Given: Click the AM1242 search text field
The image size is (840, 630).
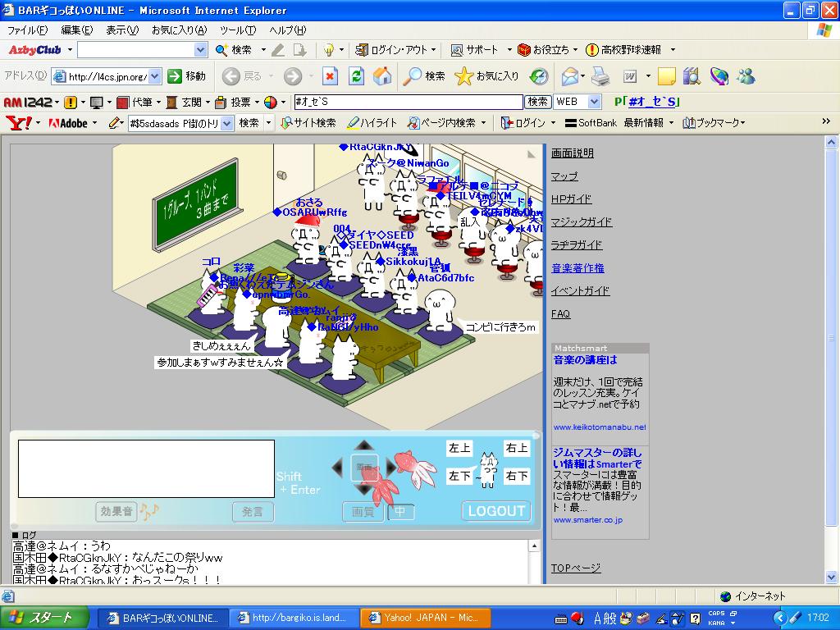Looking at the screenshot, I should coord(409,102).
